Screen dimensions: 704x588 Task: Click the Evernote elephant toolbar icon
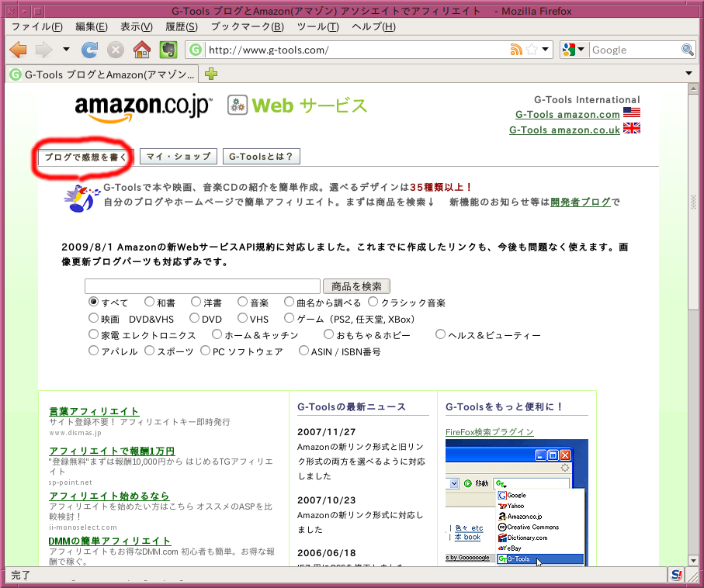(168, 50)
